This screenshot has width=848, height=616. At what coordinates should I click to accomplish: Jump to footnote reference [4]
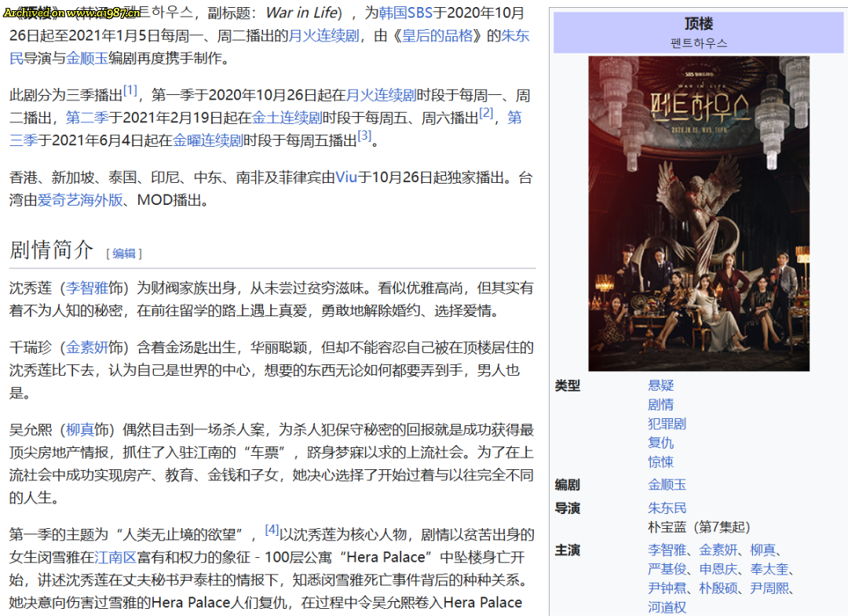pyautogui.click(x=272, y=530)
